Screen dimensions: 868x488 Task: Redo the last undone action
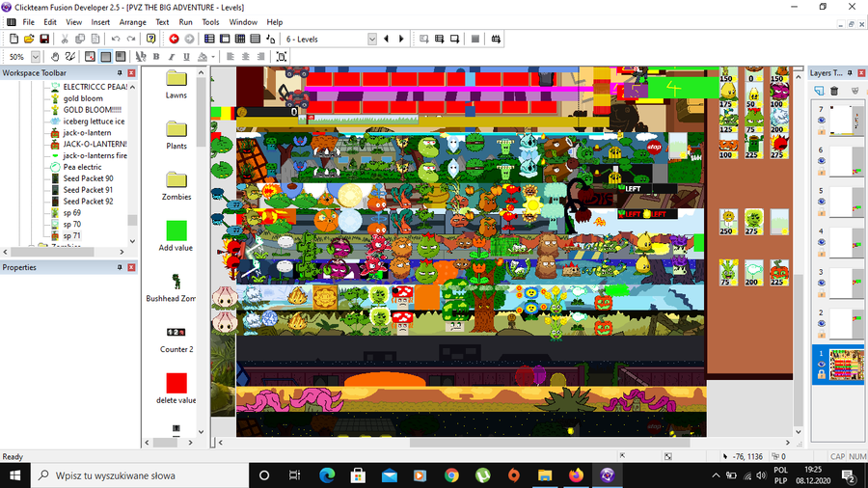pos(130,39)
